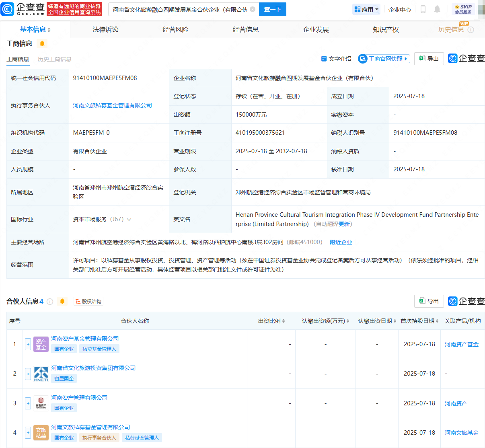Click 更新 auto-translation update link
This screenshot has height=448, width=485.
(344, 224)
